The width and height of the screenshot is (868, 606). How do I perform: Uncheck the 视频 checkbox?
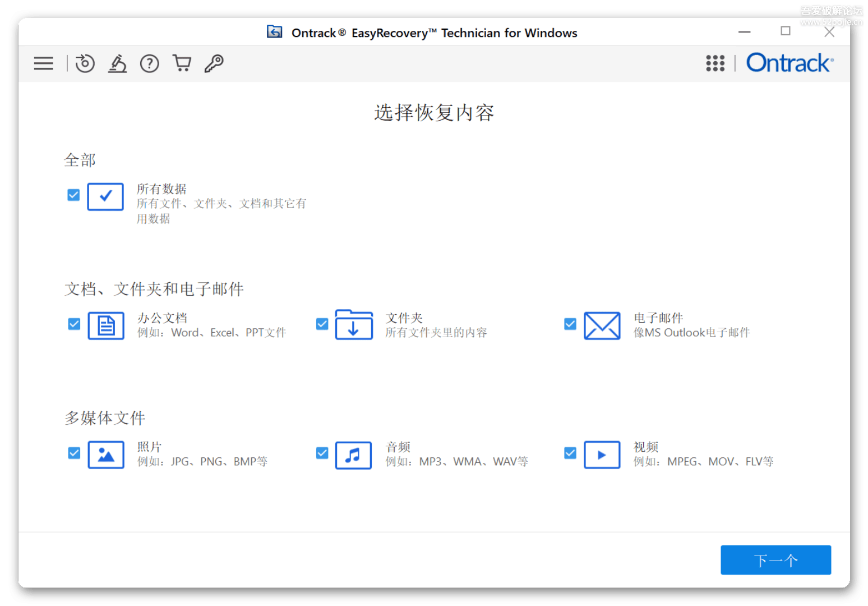point(570,453)
